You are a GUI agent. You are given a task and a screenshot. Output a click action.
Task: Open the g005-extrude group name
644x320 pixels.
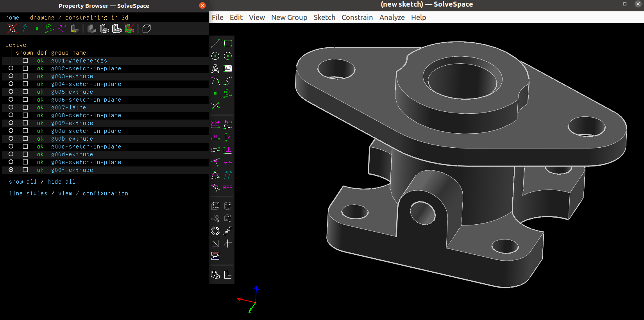pos(72,92)
